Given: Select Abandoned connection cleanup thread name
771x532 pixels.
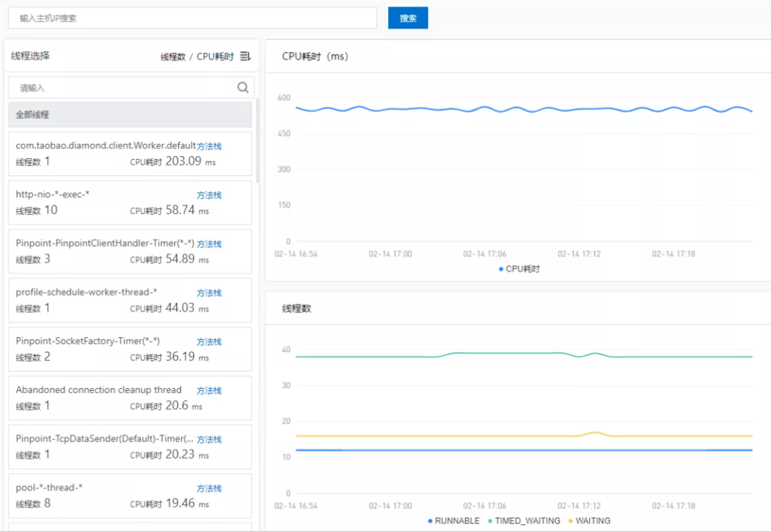Looking at the screenshot, I should tap(98, 389).
